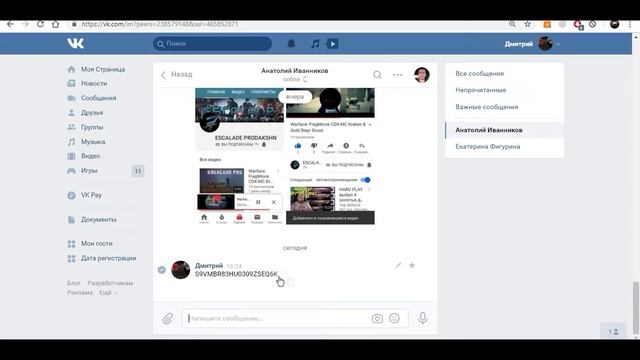The height and width of the screenshot is (360, 640).
Task: Open the browser home page
Action: 56,24
